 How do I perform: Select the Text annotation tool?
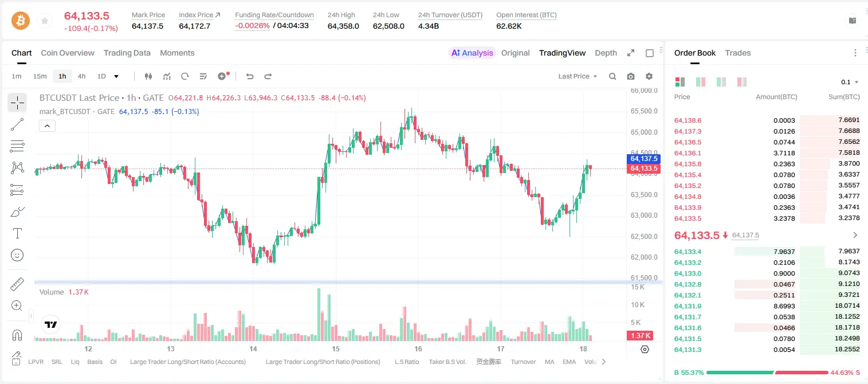(x=17, y=233)
